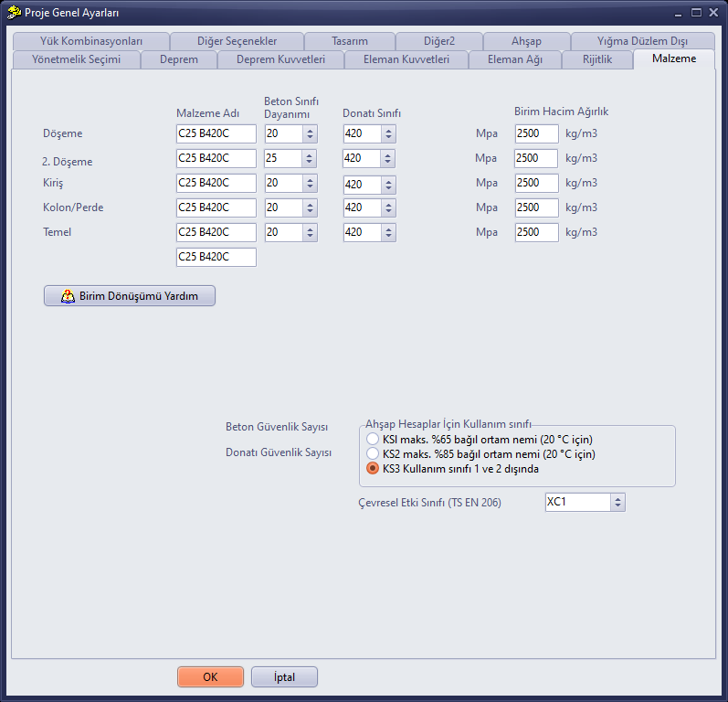Open the Diğer2 tab
This screenshot has height=702, width=728.
[439, 41]
